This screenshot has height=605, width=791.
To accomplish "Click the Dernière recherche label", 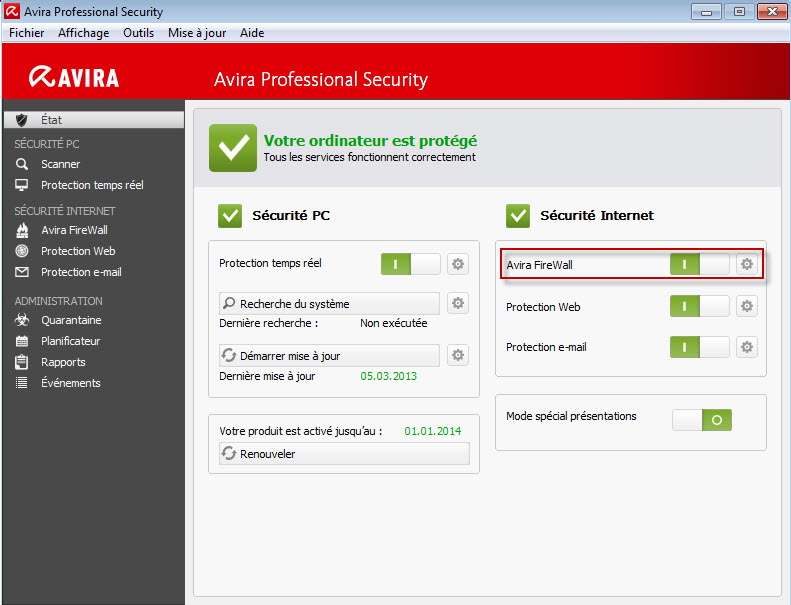I will (x=268, y=323).
